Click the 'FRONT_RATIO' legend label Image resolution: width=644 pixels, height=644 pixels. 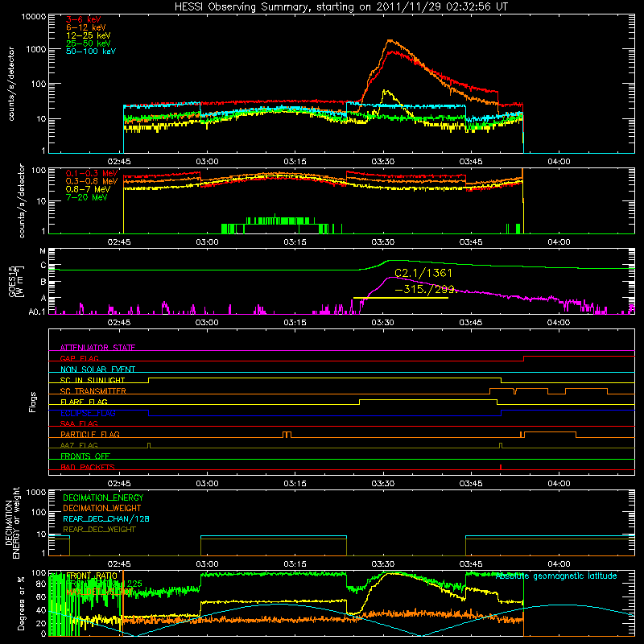point(92,576)
